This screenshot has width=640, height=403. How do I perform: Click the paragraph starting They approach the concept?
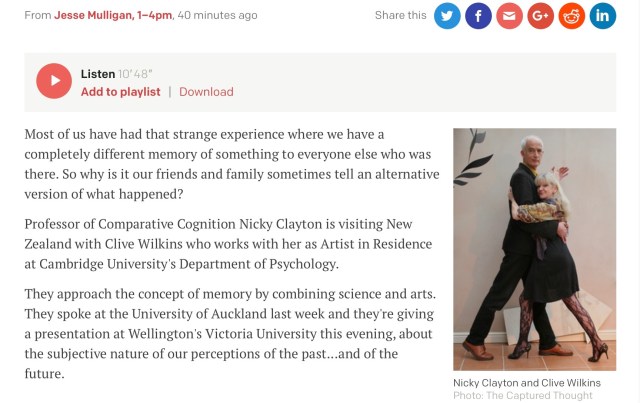(232, 333)
